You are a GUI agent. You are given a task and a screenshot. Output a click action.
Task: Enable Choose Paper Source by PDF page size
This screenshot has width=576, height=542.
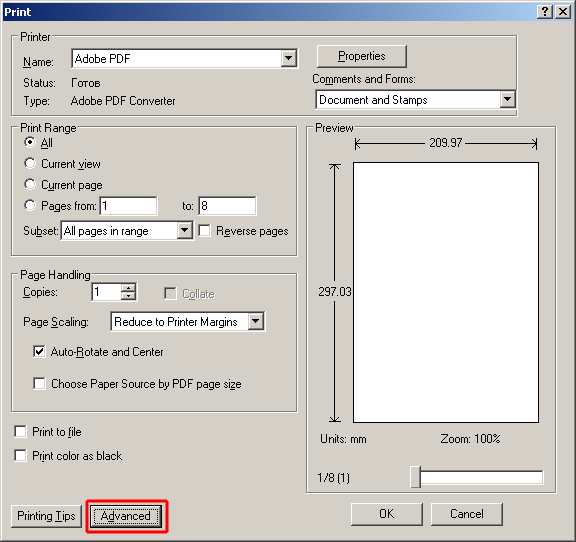[39, 383]
